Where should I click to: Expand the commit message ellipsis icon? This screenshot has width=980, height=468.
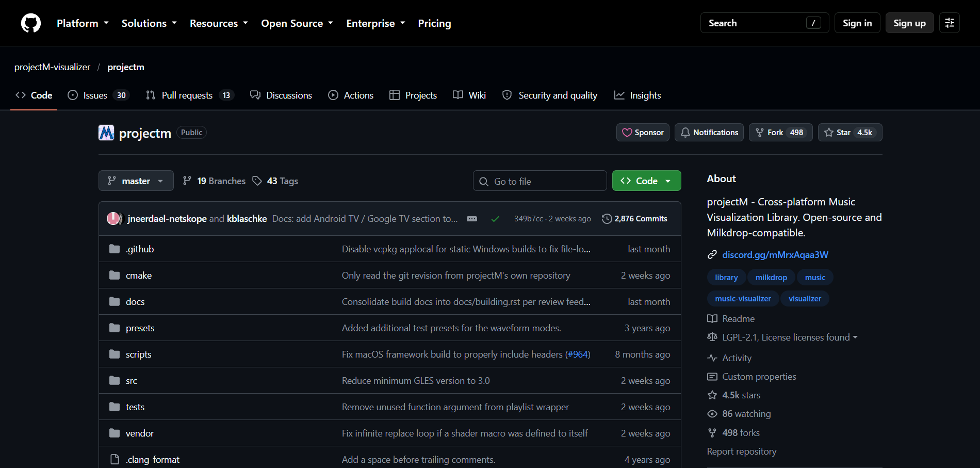(472, 219)
